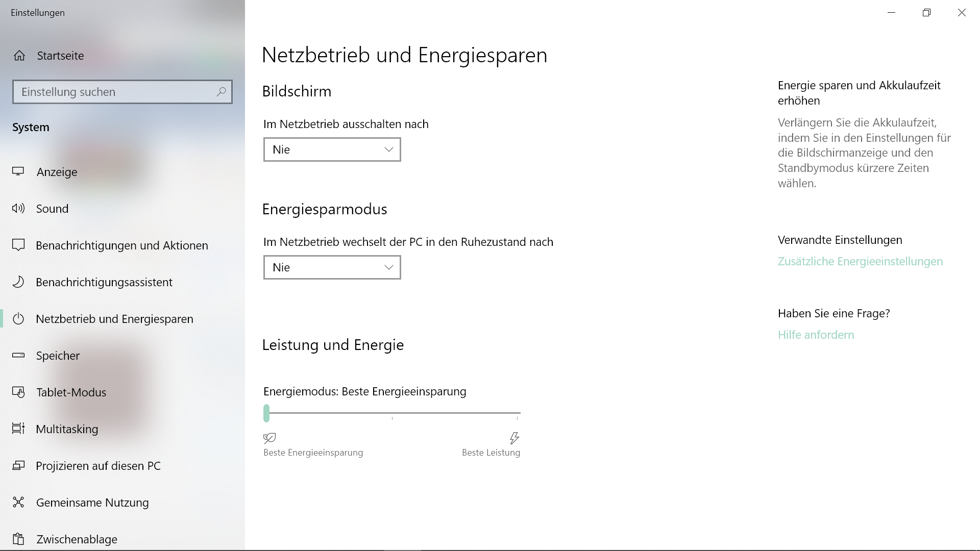Click the Energiemodus slider handle
Image resolution: width=980 pixels, height=551 pixels.
click(x=266, y=413)
